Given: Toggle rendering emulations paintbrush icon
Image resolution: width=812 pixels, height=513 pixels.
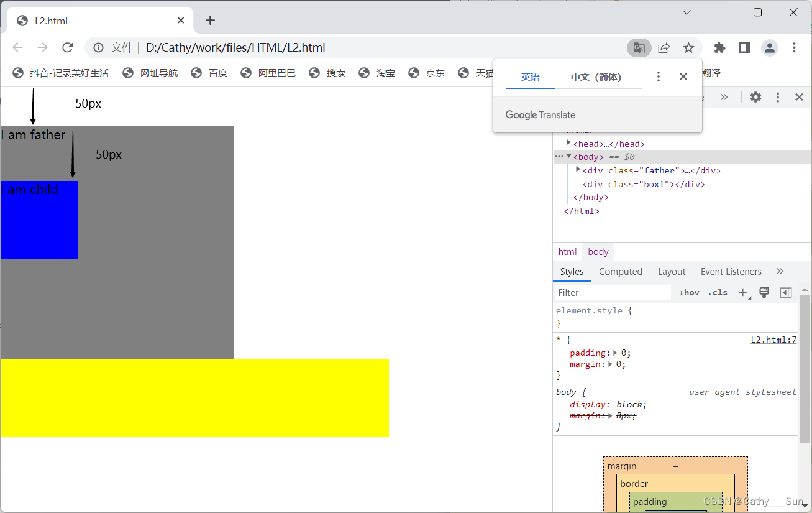Looking at the screenshot, I should 765,292.
